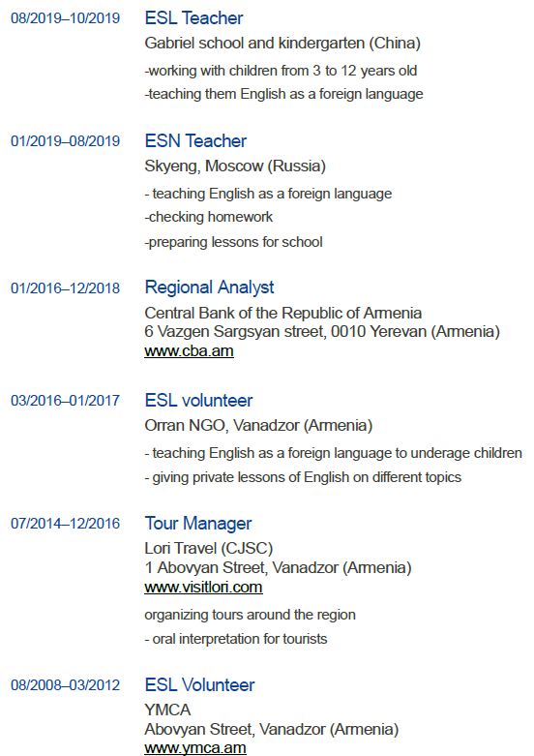Click the 'checking homework' bullet line

point(209,218)
